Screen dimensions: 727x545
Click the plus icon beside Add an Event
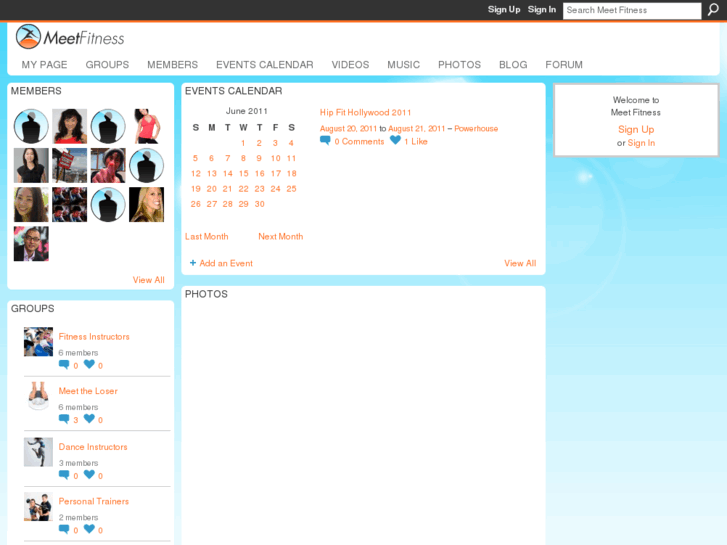click(193, 263)
